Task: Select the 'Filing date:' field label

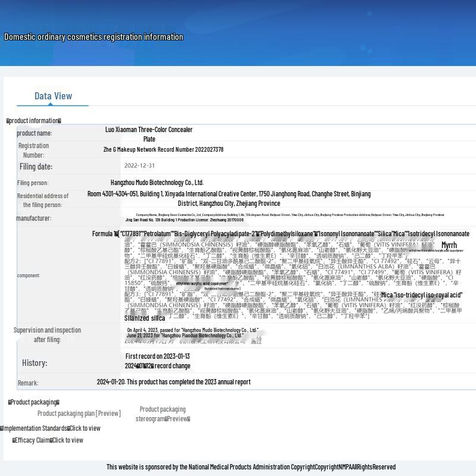Action: click(x=36, y=167)
